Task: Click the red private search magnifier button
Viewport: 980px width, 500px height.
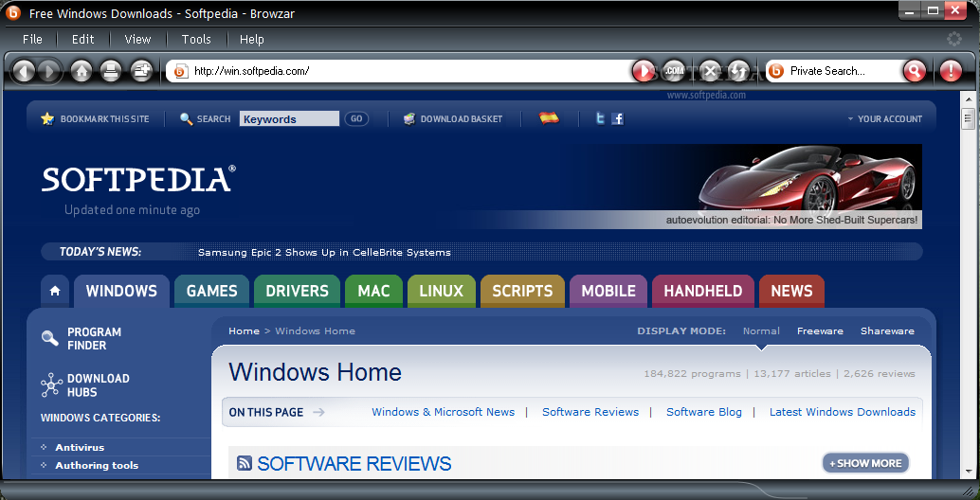Action: [x=915, y=71]
